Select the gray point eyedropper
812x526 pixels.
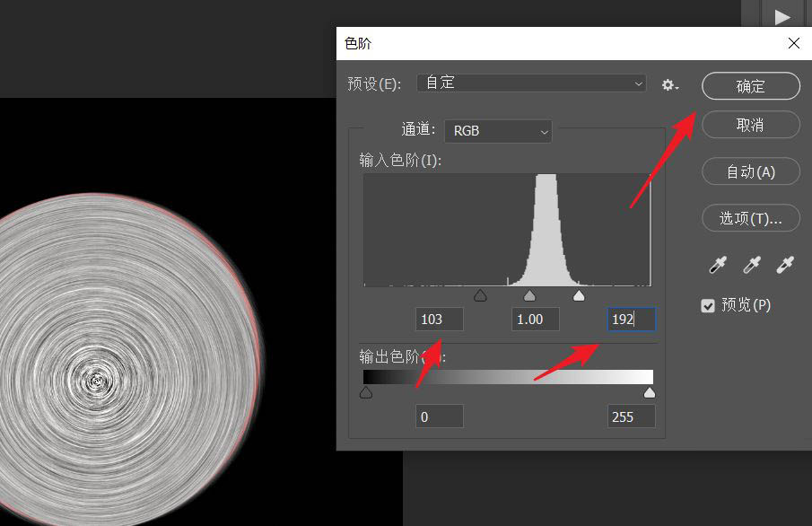pyautogui.click(x=752, y=265)
